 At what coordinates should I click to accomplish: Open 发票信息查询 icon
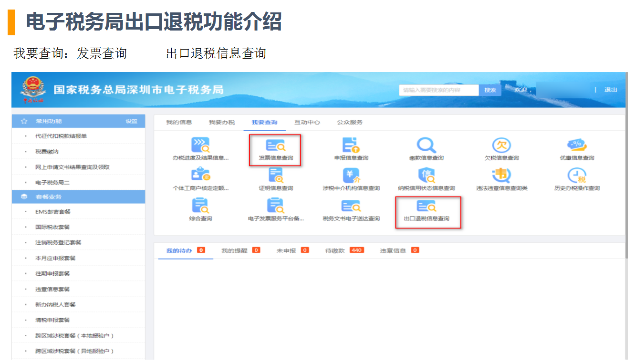[276, 145]
